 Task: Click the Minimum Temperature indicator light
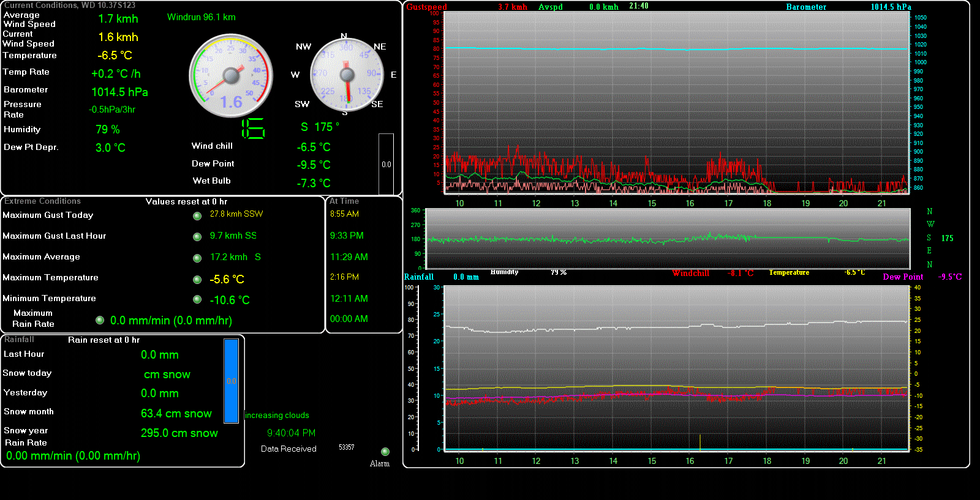tap(197, 299)
